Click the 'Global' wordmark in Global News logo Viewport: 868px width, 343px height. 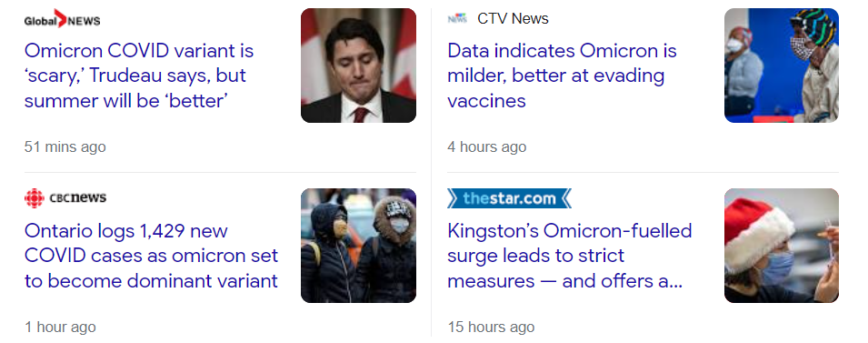pyautogui.click(x=40, y=21)
